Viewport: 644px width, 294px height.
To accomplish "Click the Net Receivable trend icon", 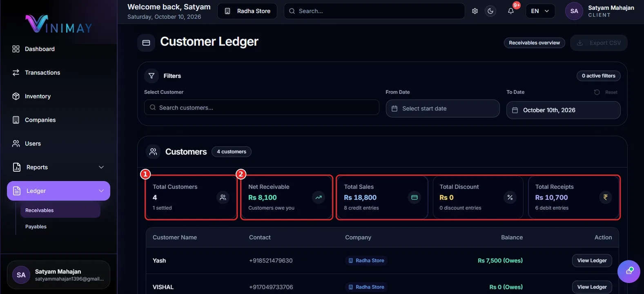I will pos(319,197).
